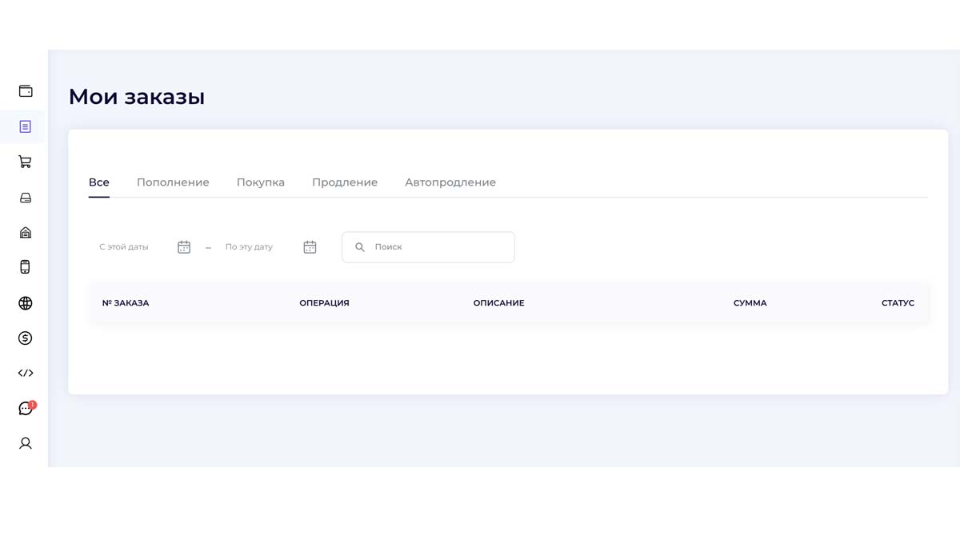Open the mobile phone sidebar icon
960x560 pixels.
point(26,267)
